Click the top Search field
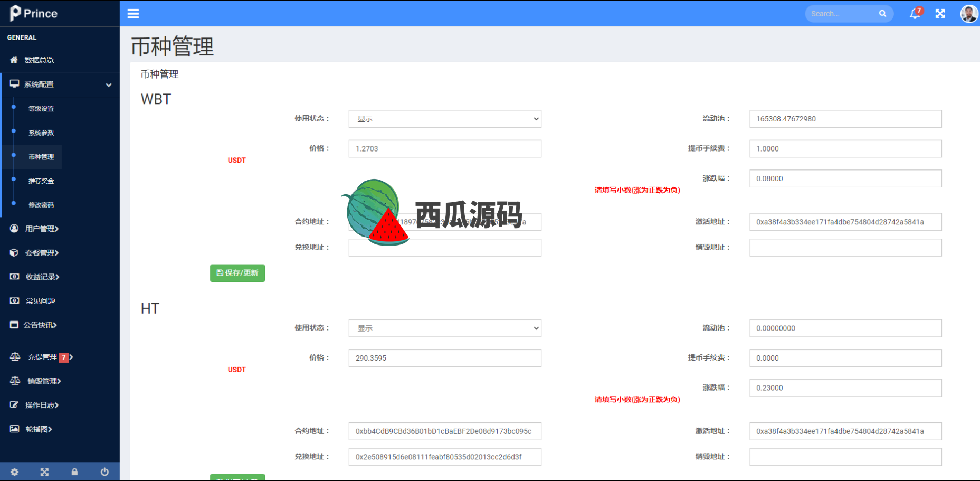Image resolution: width=980 pixels, height=481 pixels. pos(843,14)
